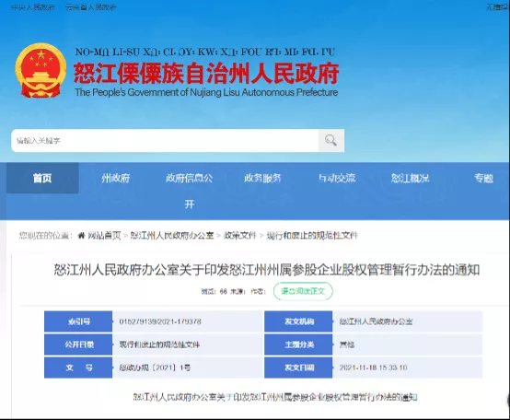This screenshot has width=510, height=420.
Task: Open the 专题 navigation item
Action: [483, 178]
